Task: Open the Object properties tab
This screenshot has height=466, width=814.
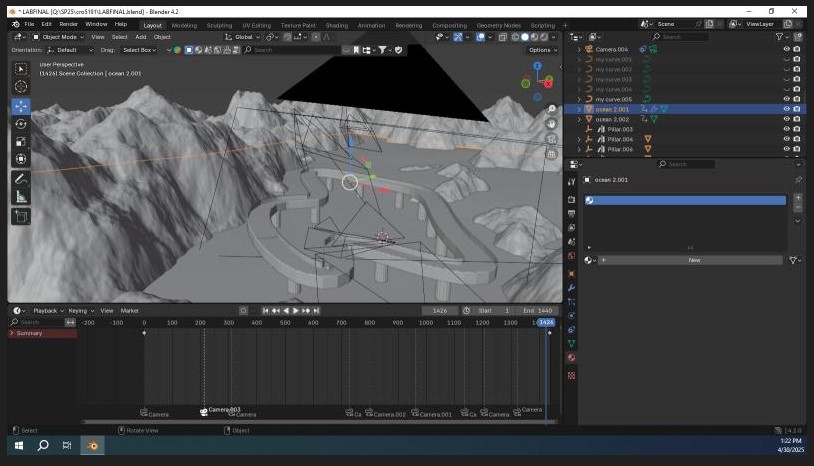Action: [572, 273]
